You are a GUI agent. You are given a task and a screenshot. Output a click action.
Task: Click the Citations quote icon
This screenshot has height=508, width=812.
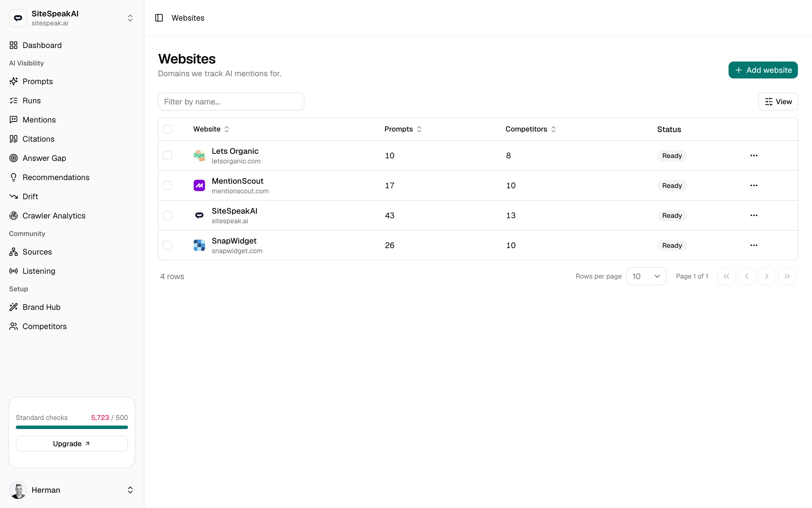[x=14, y=139]
